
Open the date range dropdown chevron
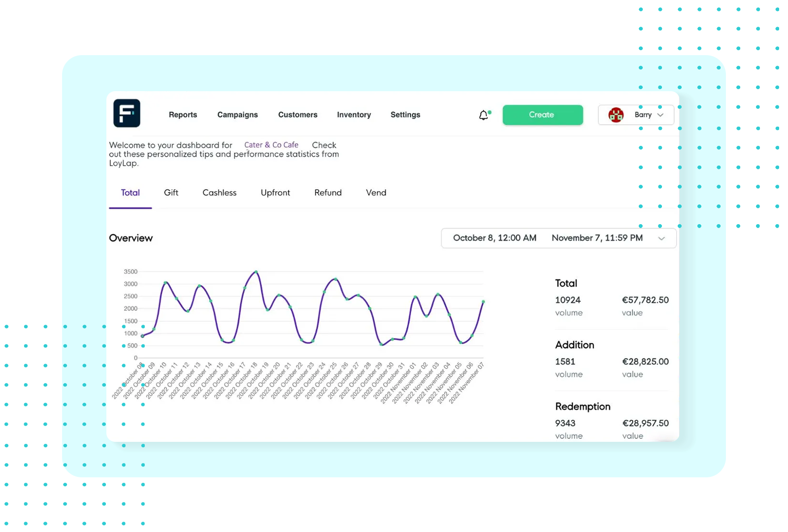pyautogui.click(x=661, y=238)
